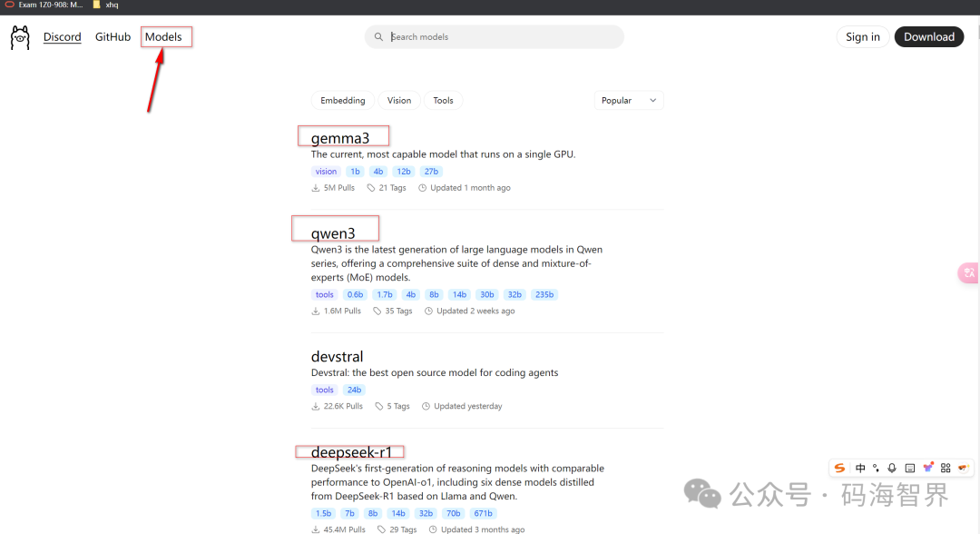Screen dimensions: 980x534
Task: Filter models by Tools
Action: coord(443,100)
